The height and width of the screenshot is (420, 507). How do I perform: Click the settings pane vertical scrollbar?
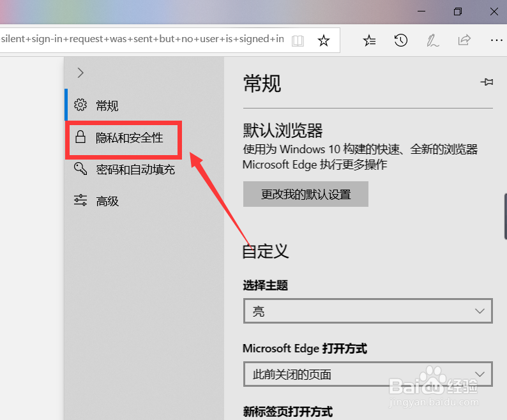coord(505,216)
